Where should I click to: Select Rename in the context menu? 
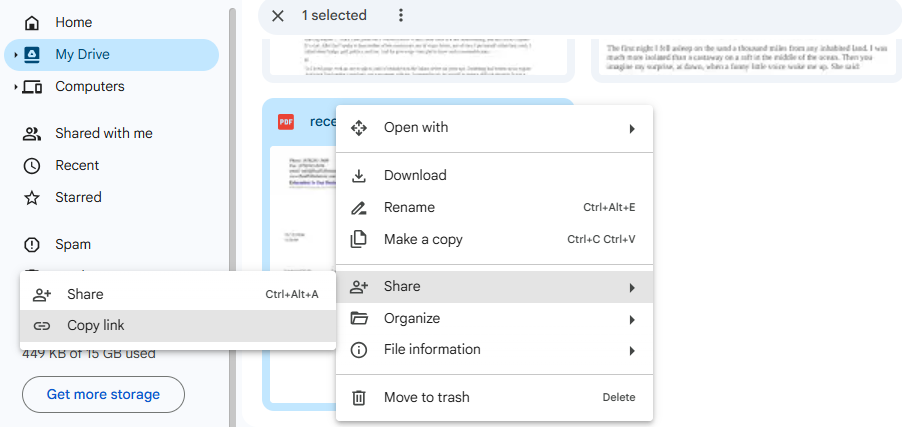409,207
